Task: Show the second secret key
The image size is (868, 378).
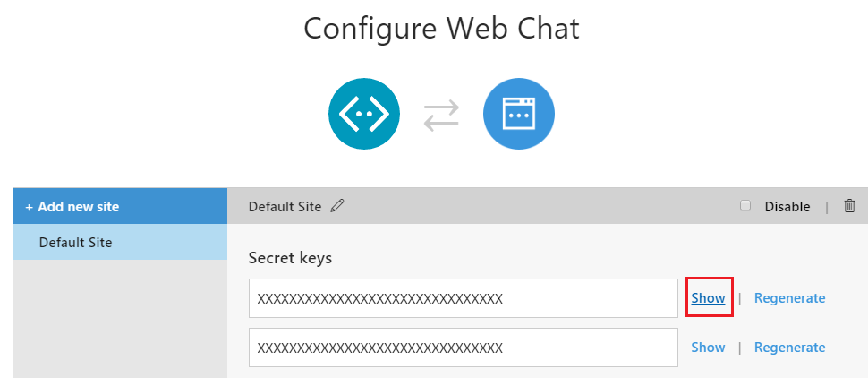Action: [708, 347]
